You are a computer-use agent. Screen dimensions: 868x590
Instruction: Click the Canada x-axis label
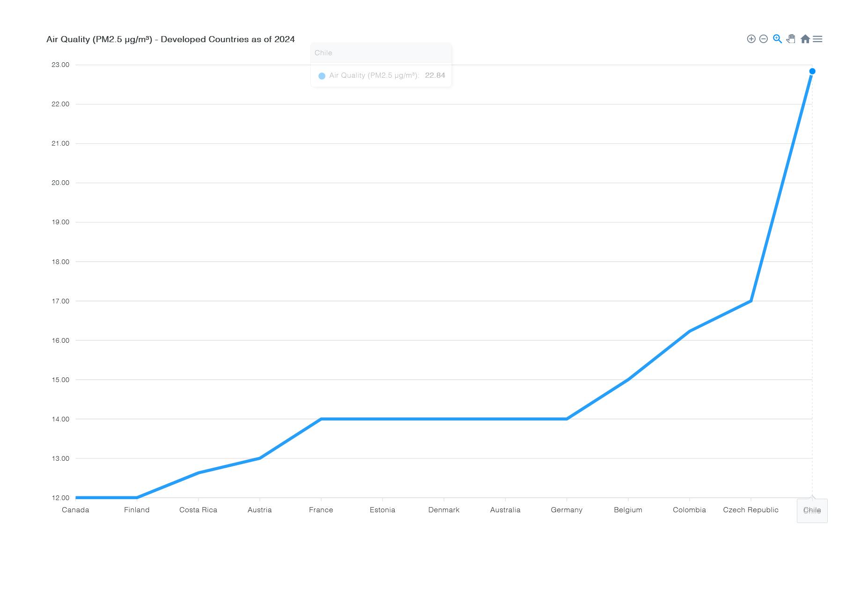click(x=75, y=510)
